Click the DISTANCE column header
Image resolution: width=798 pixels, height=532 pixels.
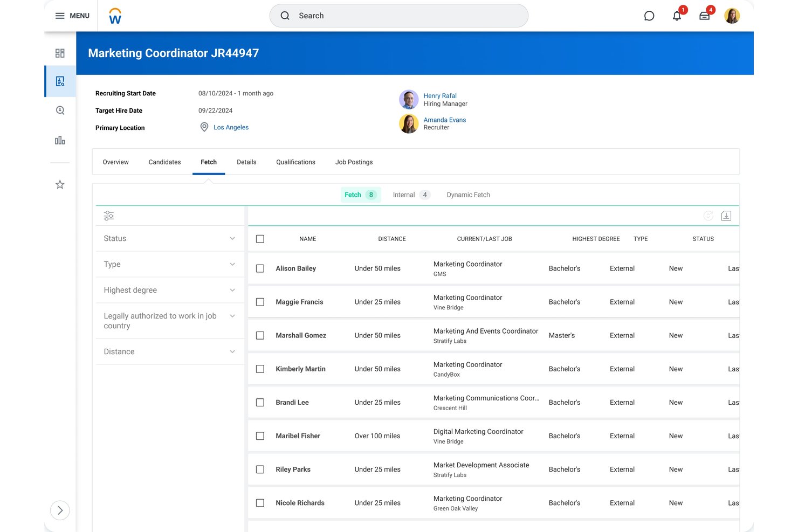click(x=392, y=239)
